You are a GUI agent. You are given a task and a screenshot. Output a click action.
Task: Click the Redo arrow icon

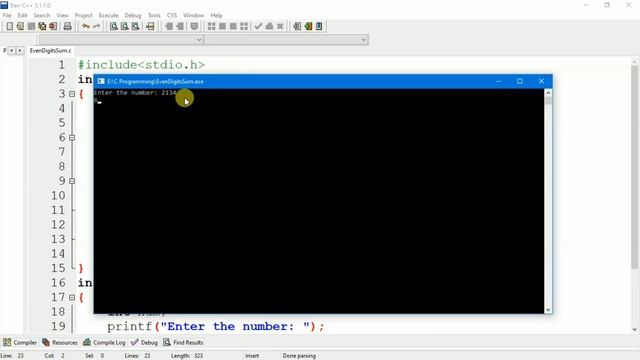click(x=97, y=26)
